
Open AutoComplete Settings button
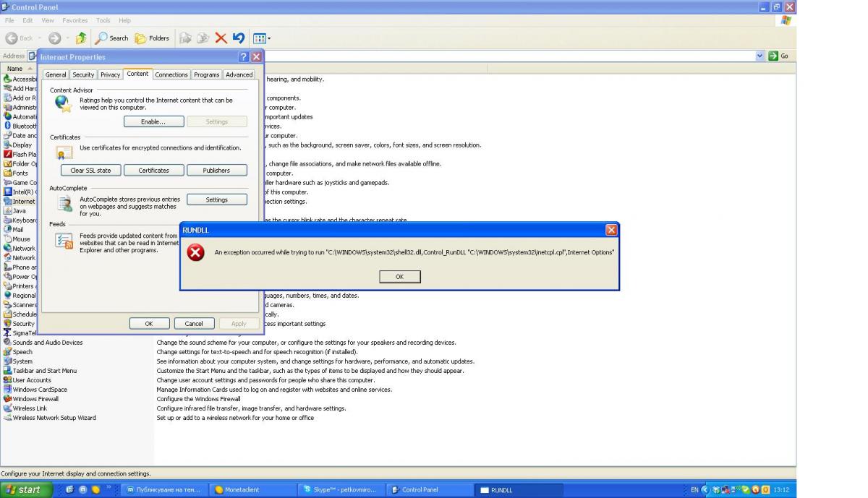click(216, 199)
